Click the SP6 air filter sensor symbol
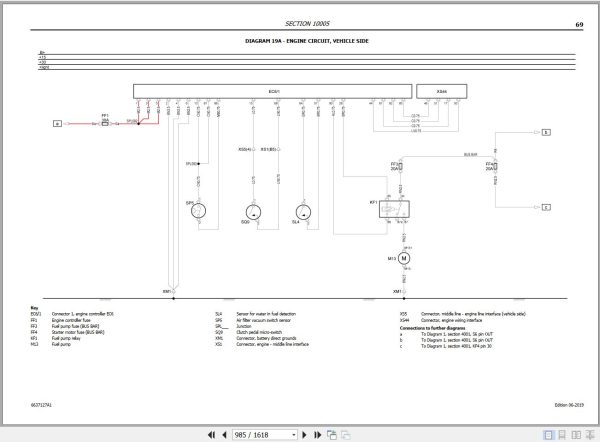 click(x=198, y=210)
